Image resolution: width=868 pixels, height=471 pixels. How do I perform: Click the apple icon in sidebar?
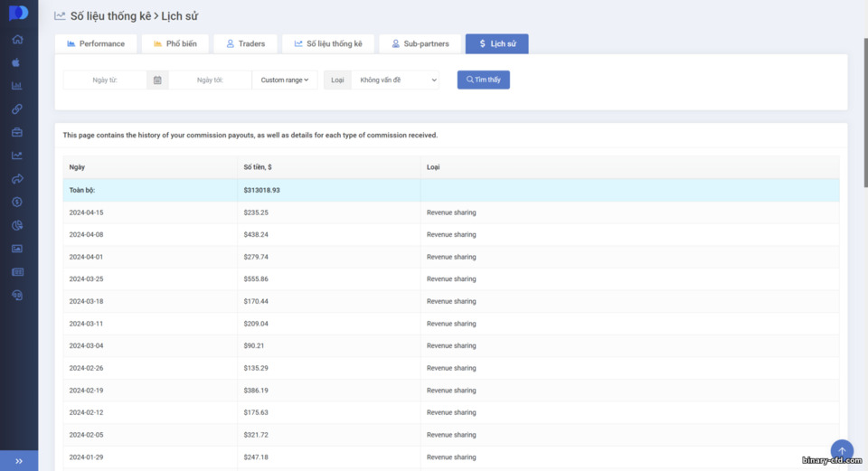point(16,62)
